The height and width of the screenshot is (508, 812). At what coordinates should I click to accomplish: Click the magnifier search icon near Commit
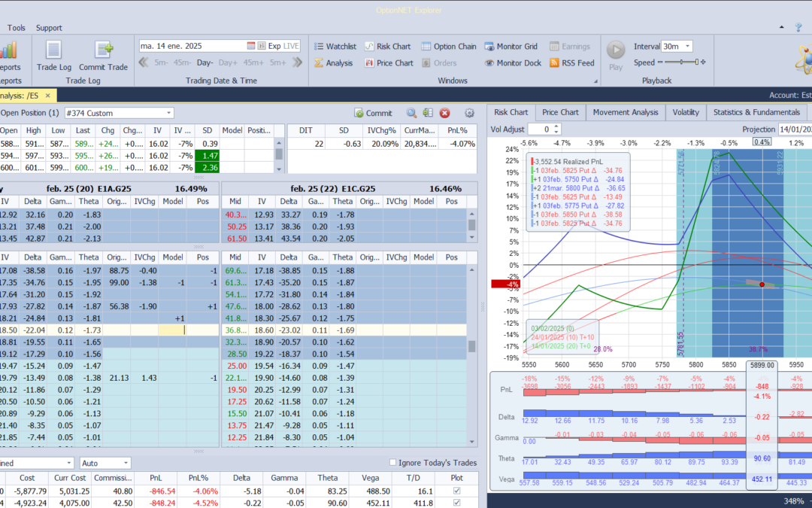411,113
